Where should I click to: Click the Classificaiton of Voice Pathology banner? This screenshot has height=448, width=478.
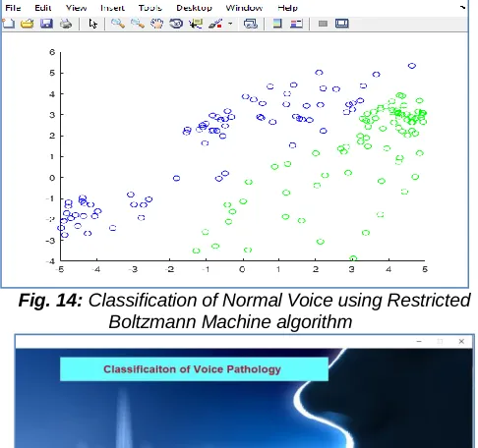click(x=194, y=369)
